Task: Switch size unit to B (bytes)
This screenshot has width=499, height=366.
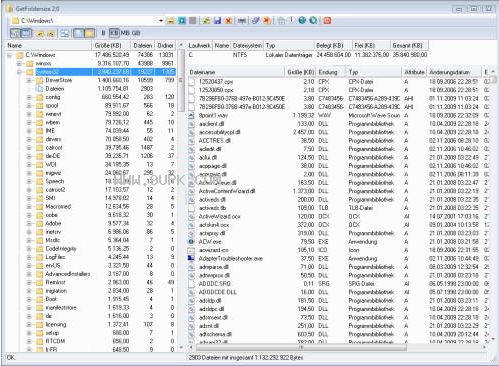Action: pos(103,33)
